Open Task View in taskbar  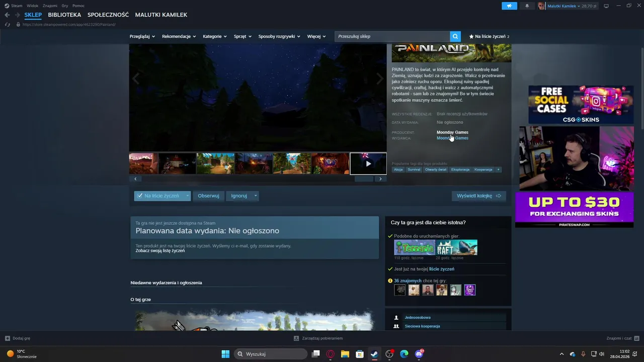(x=315, y=354)
